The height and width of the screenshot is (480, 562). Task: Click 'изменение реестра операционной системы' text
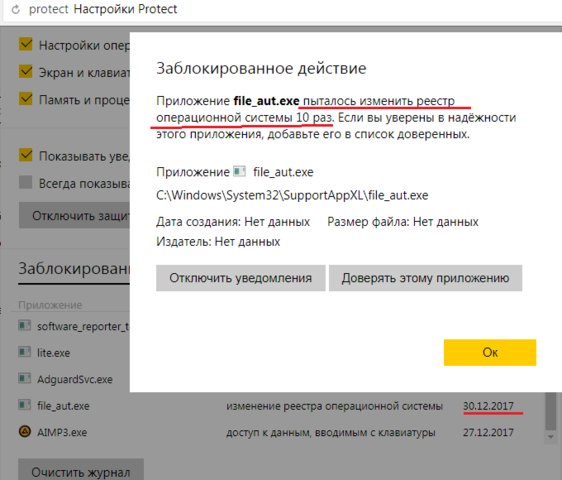pyautogui.click(x=334, y=406)
